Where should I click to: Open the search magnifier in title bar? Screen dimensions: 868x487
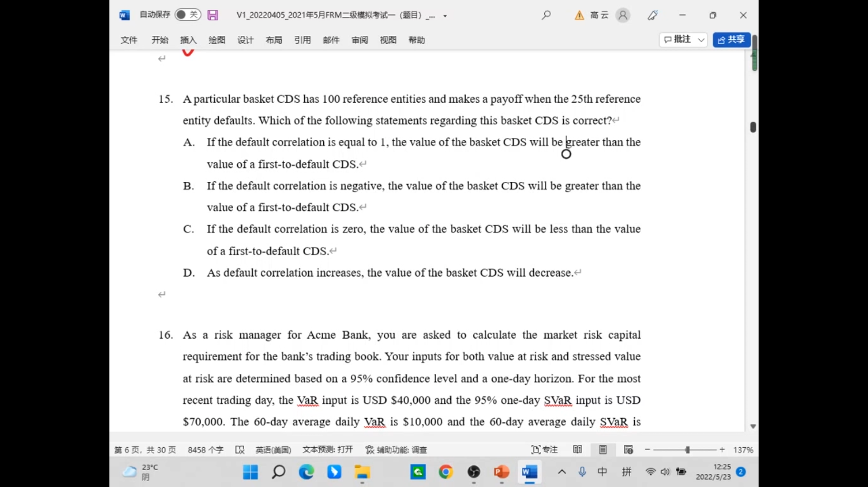pyautogui.click(x=546, y=15)
